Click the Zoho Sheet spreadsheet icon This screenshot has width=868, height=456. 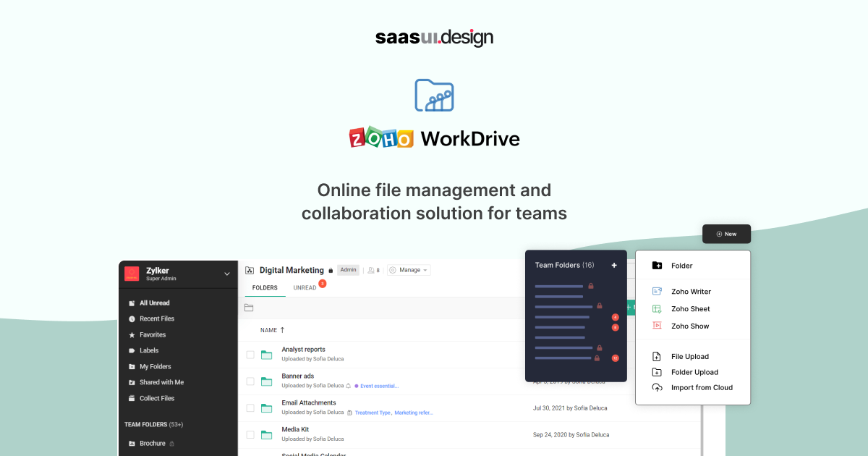click(657, 308)
